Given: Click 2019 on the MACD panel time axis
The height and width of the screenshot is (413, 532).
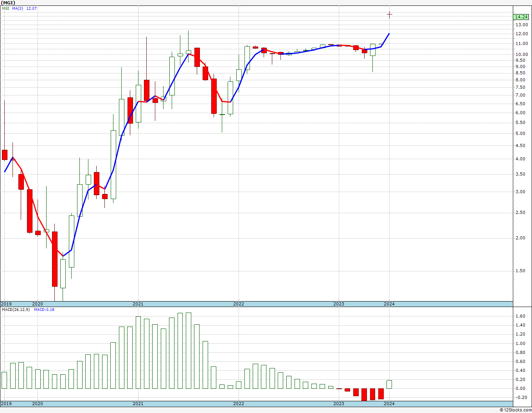Looking at the screenshot, I should tap(6, 404).
